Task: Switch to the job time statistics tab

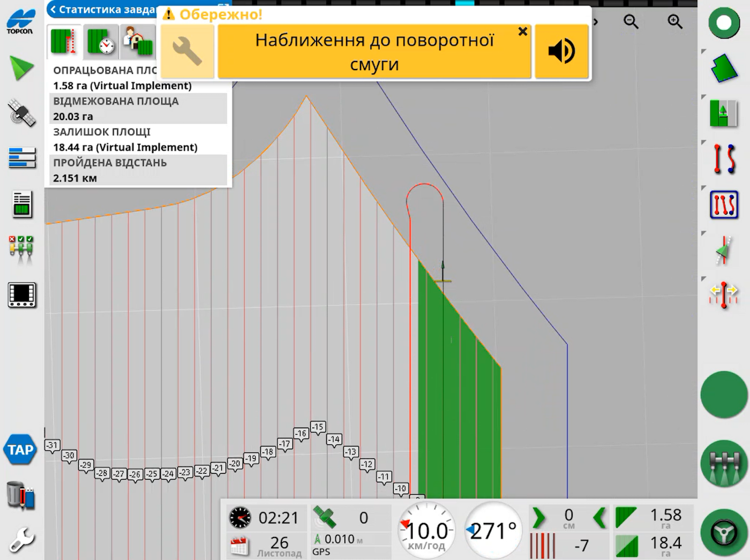Action: pos(101,41)
